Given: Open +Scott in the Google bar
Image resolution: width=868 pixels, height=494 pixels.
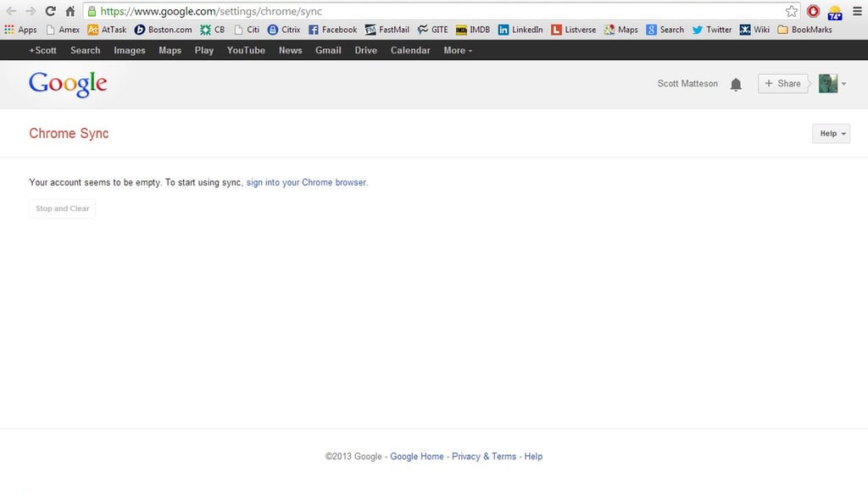Looking at the screenshot, I should 42,50.
